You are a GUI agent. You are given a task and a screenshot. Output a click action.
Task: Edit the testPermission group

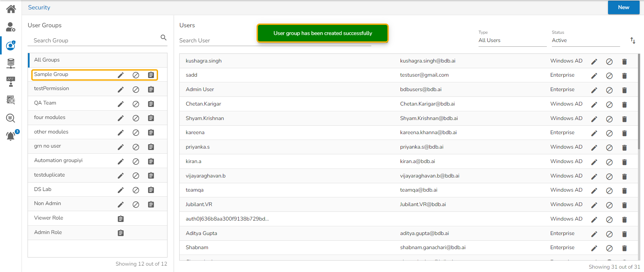coord(121,89)
